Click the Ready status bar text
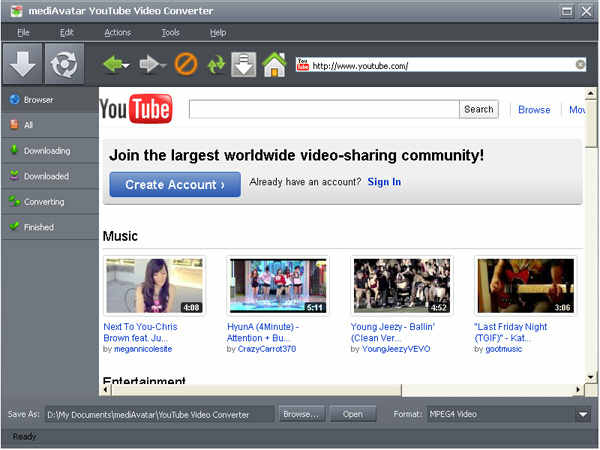Viewport: 600px width, 450px height. point(24,437)
